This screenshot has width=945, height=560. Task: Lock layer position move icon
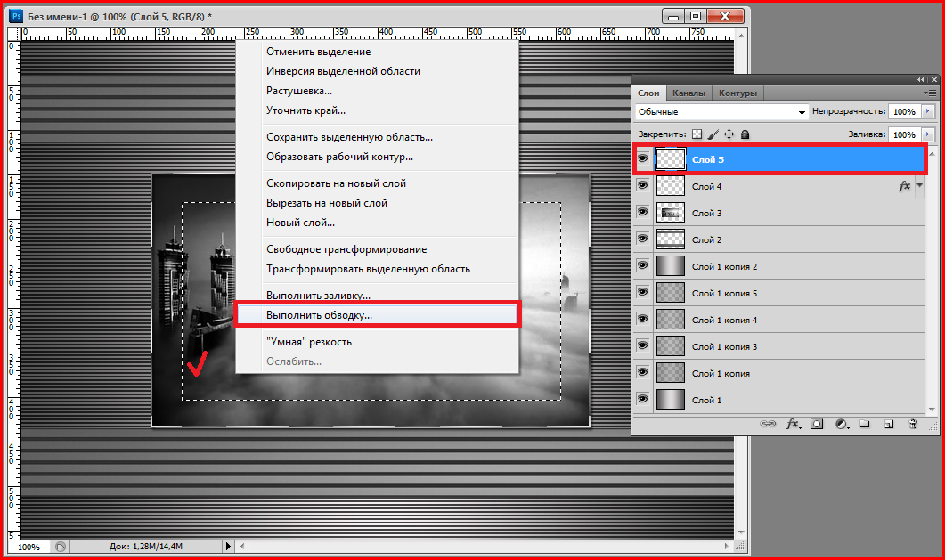pyautogui.click(x=729, y=134)
